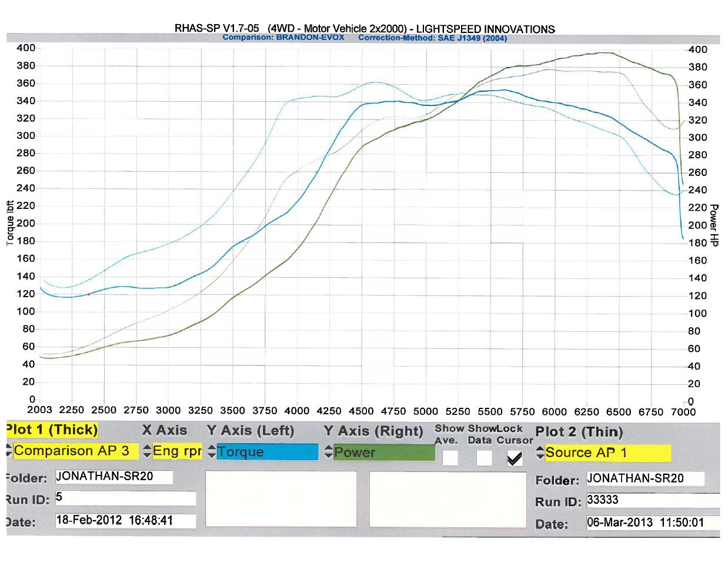Click the X Axis heading

point(165,430)
